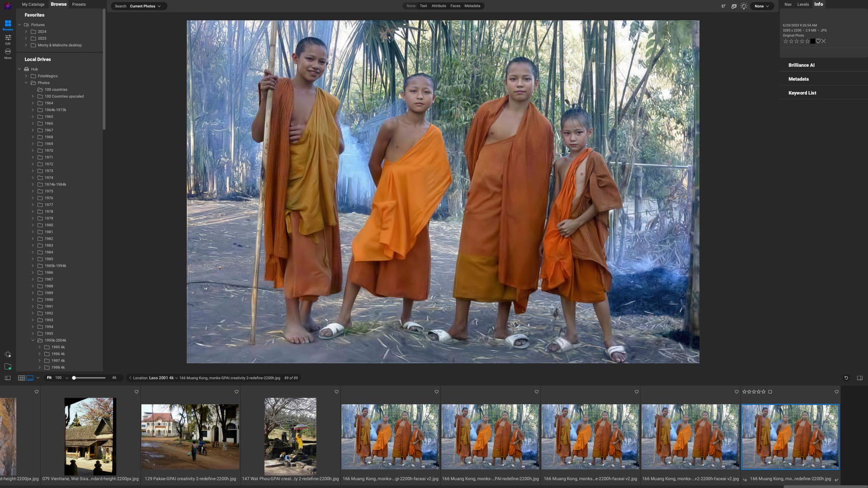Select the Faces filter option
The height and width of the screenshot is (488, 868).
[455, 6]
